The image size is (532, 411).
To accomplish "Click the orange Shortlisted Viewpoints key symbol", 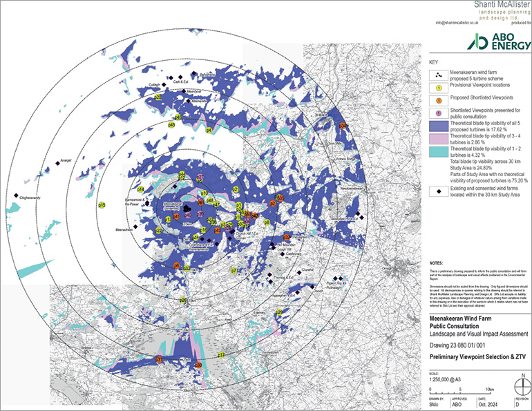I will click(439, 101).
